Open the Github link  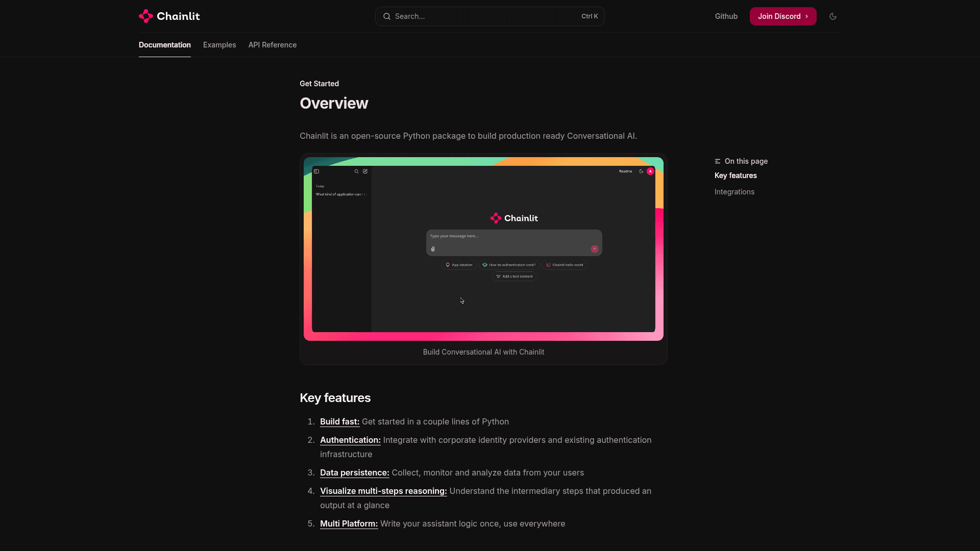tap(726, 16)
